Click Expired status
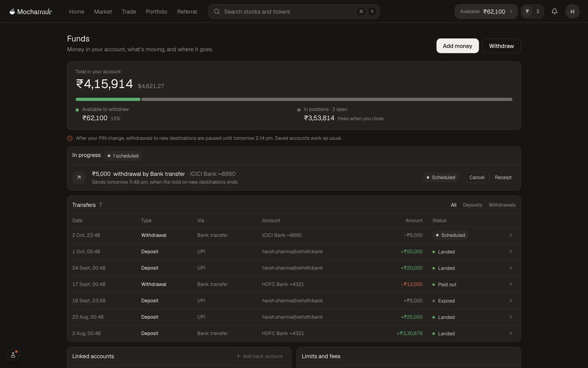 [x=443, y=301]
